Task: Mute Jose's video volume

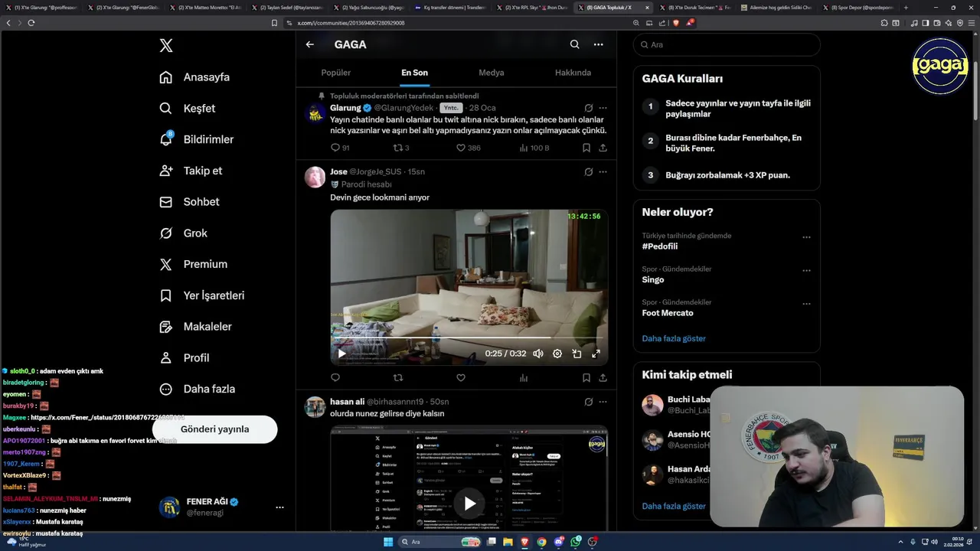Action: 538,354
